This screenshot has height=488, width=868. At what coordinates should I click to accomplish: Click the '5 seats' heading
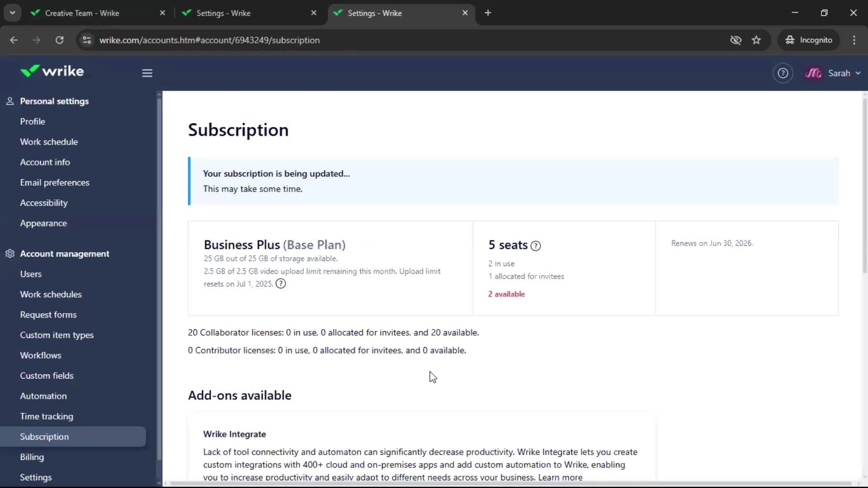point(508,245)
